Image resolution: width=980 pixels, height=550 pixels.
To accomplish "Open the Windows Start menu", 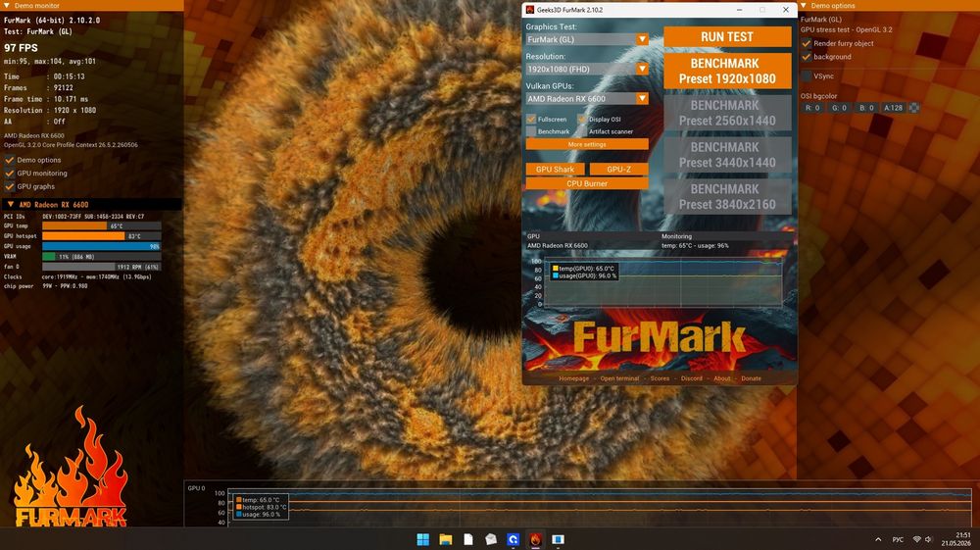I will tap(423, 539).
